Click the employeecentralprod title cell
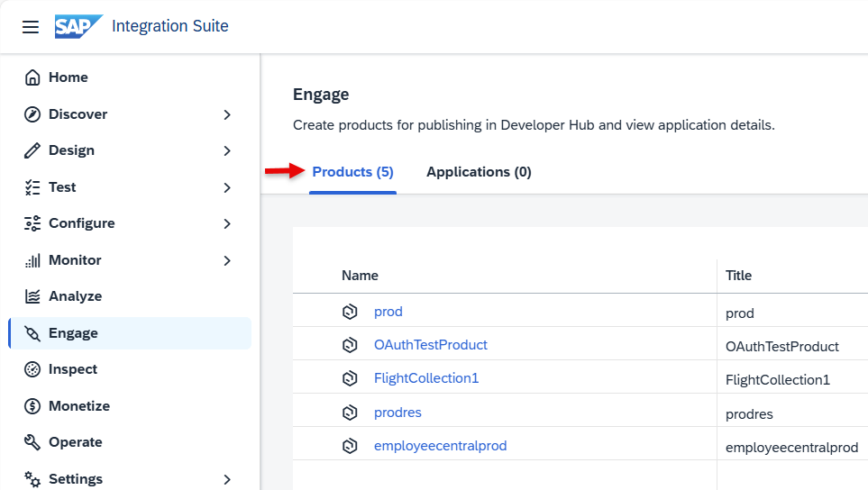This screenshot has height=490, width=868. pos(791,448)
